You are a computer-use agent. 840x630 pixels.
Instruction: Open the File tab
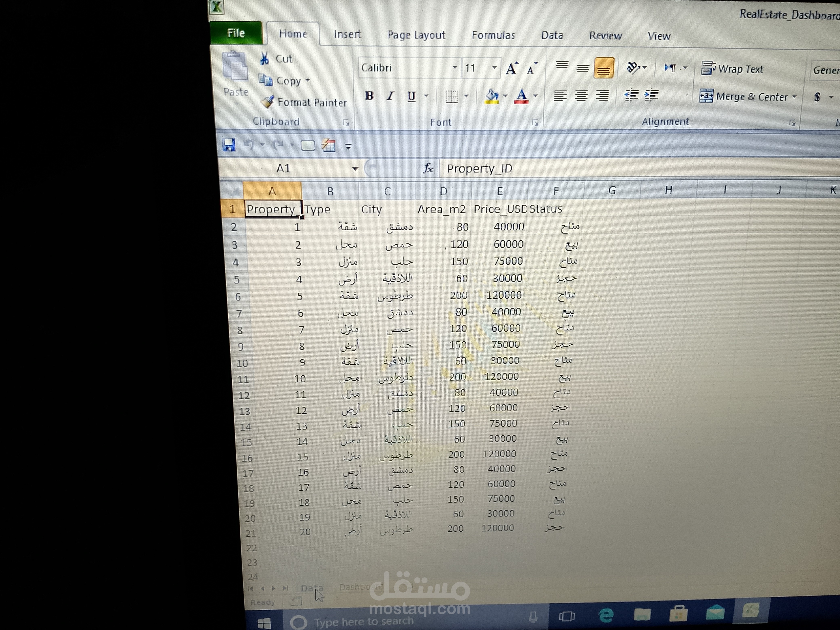(236, 33)
